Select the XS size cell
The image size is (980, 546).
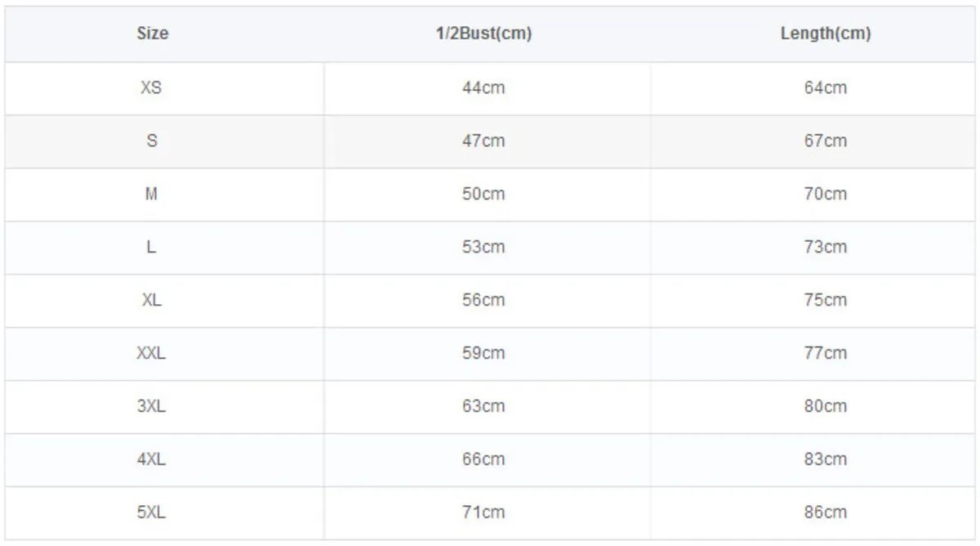(152, 88)
